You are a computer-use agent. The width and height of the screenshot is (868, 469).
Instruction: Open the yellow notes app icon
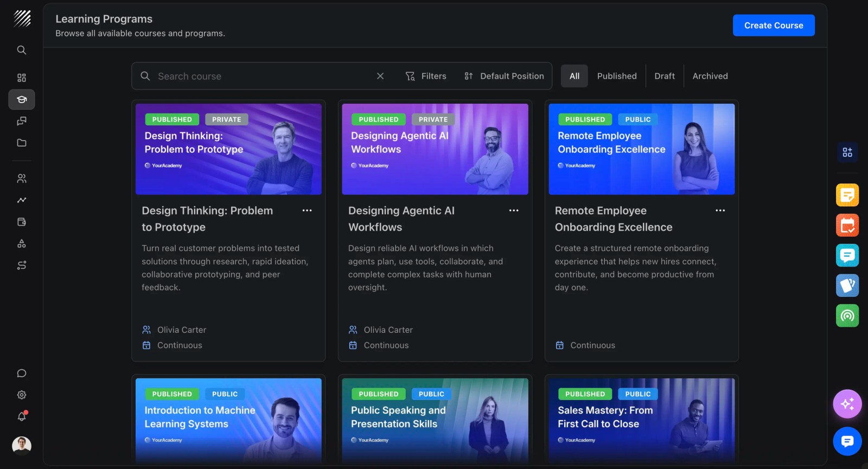[847, 195]
